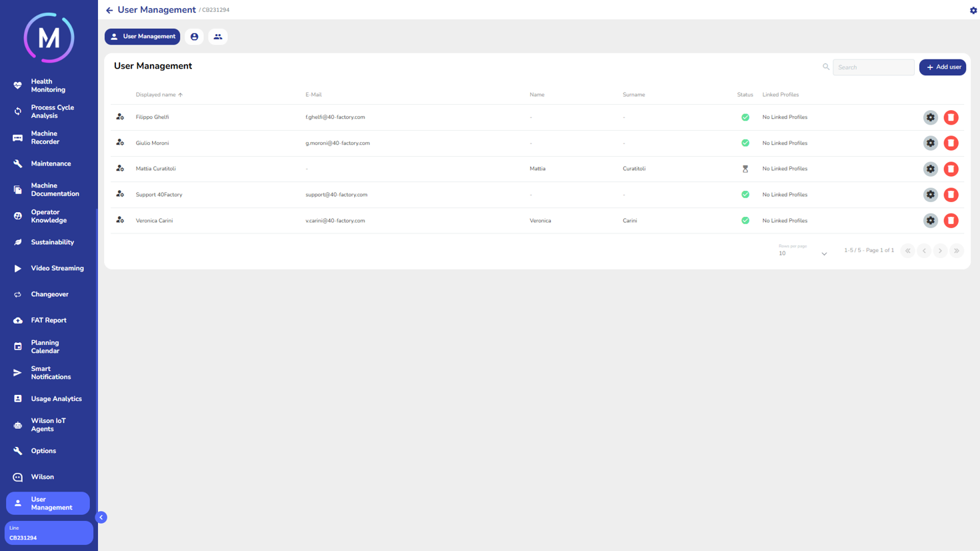This screenshot has width=980, height=551.
Task: Open settings for Filippo Ghelfi
Action: [930, 117]
